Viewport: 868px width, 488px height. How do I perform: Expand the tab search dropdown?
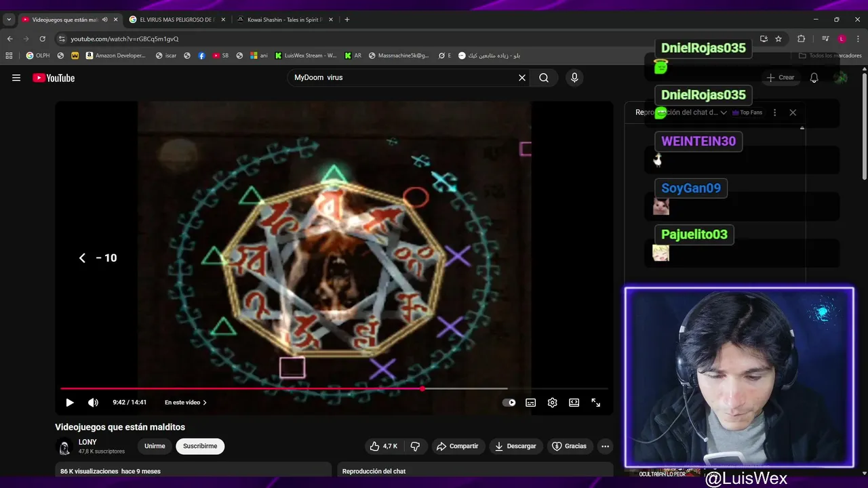[x=9, y=20]
